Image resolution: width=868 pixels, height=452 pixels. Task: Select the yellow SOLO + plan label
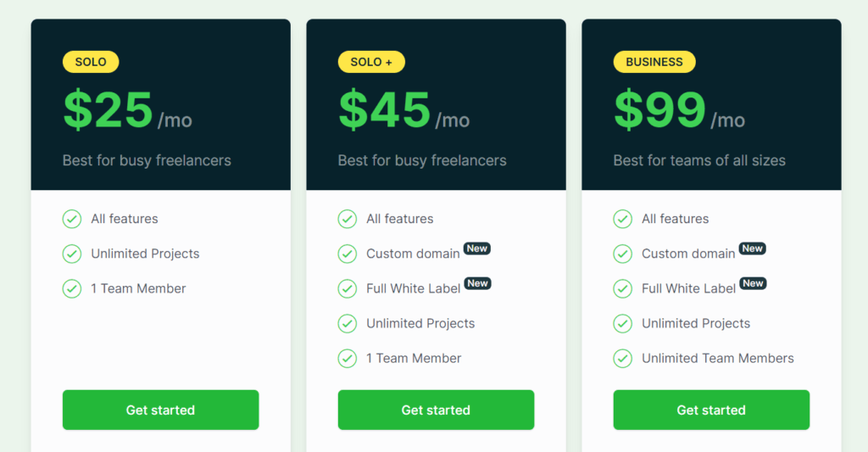click(x=371, y=62)
